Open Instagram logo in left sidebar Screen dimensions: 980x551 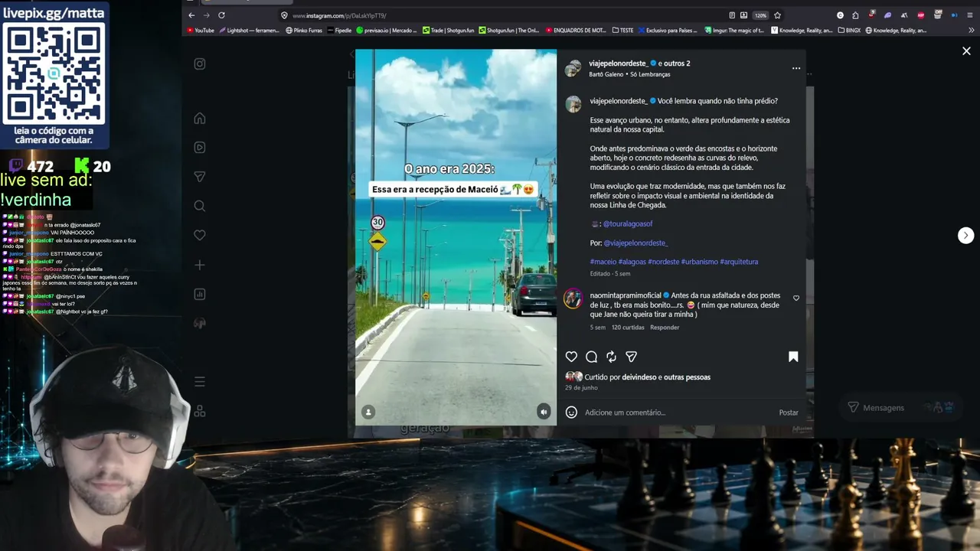pyautogui.click(x=200, y=64)
